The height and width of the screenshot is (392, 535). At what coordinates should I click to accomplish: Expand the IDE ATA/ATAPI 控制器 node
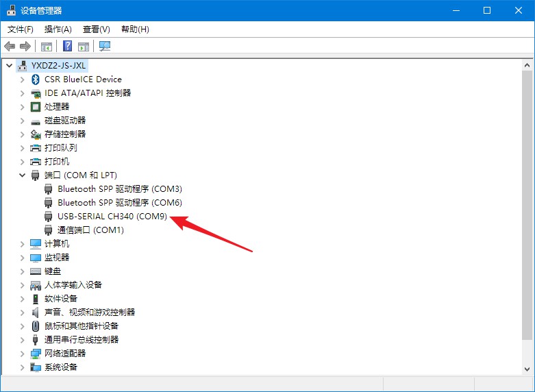pyautogui.click(x=23, y=93)
